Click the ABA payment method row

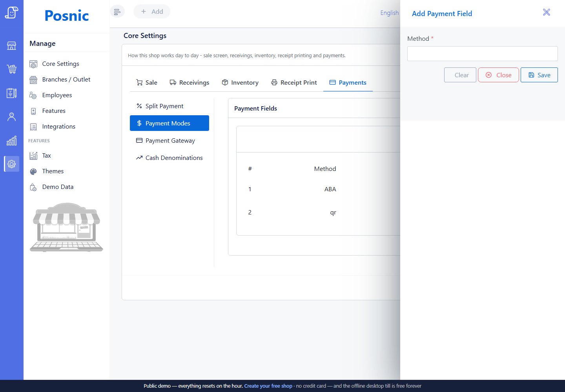(318, 189)
